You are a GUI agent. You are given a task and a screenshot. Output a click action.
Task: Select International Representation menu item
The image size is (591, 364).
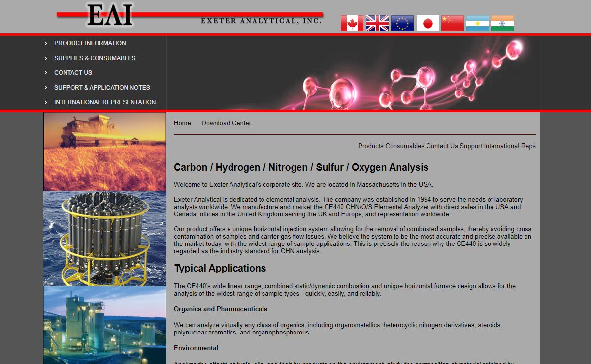tap(105, 102)
